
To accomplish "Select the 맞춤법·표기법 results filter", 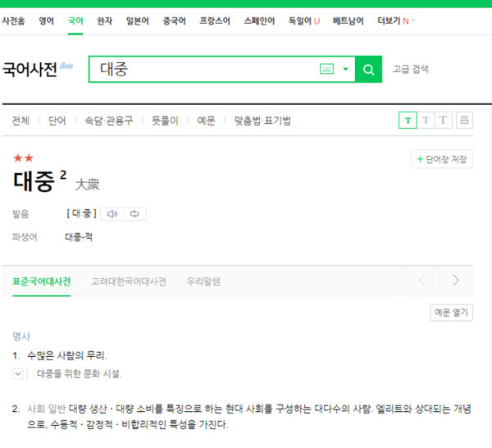I will tap(262, 121).
